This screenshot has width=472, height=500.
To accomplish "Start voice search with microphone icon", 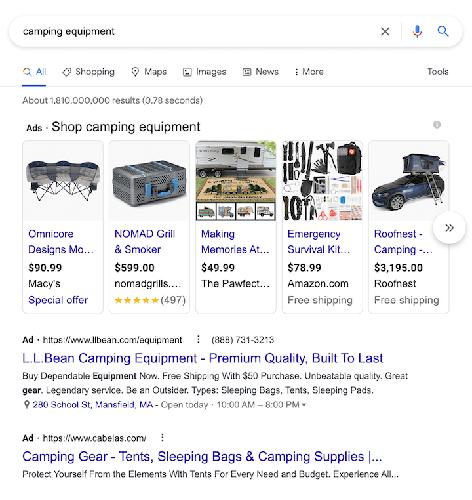I will click(417, 32).
